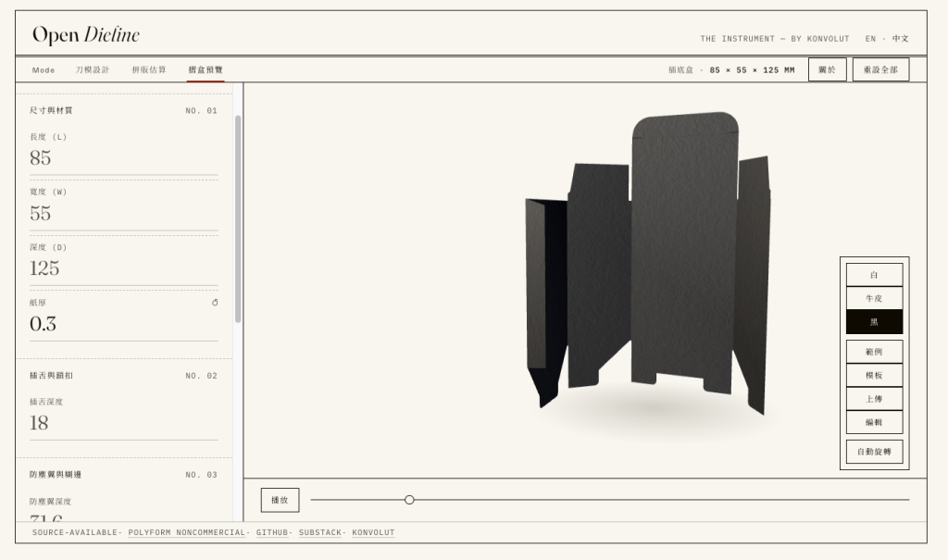Open the GitHub footer link
948x560 pixels.
point(271,533)
